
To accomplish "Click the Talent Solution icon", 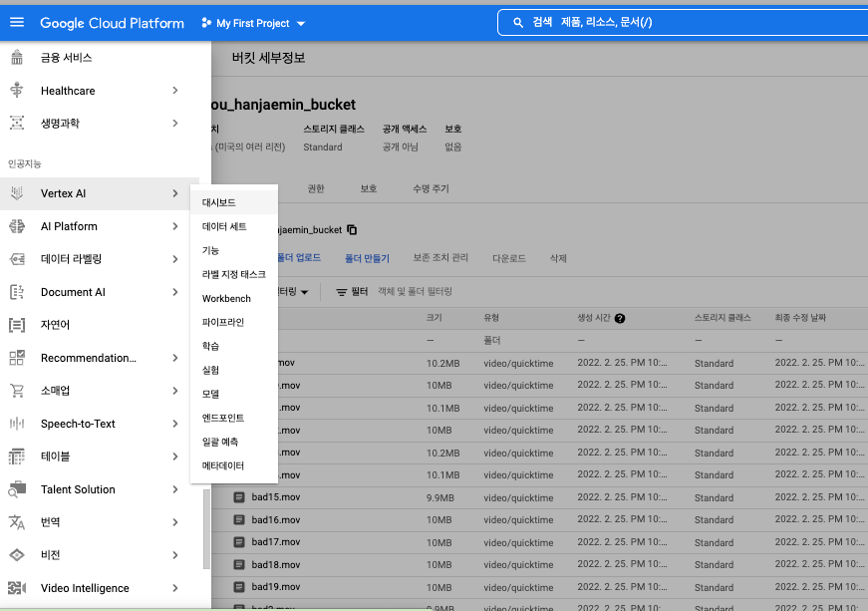I will pyautogui.click(x=17, y=489).
